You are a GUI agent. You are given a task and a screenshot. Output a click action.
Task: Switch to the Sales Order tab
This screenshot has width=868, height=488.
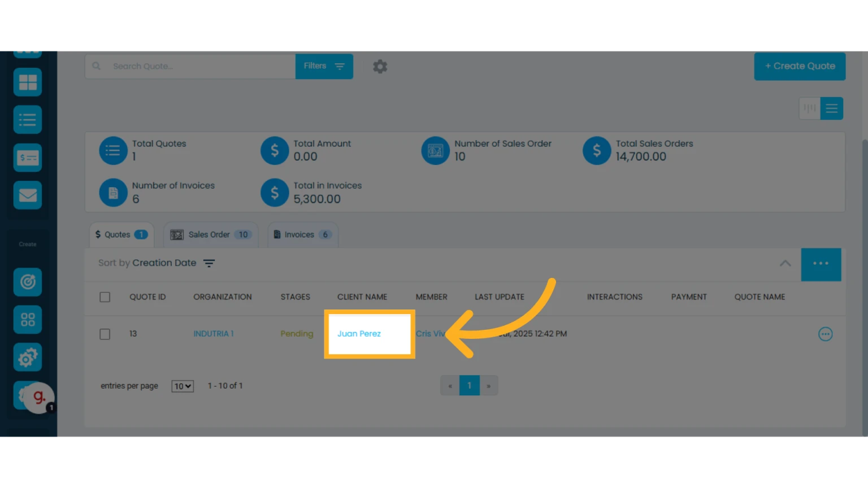(x=211, y=234)
